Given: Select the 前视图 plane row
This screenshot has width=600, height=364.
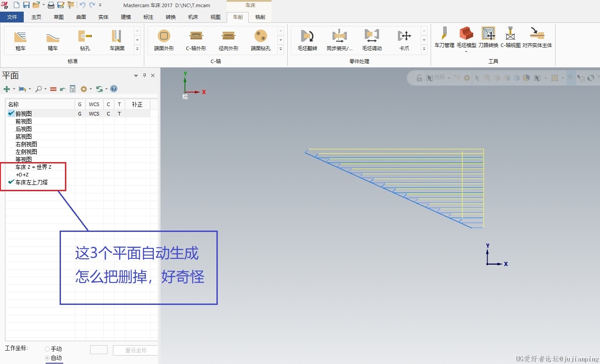Looking at the screenshot, I should click(23, 121).
